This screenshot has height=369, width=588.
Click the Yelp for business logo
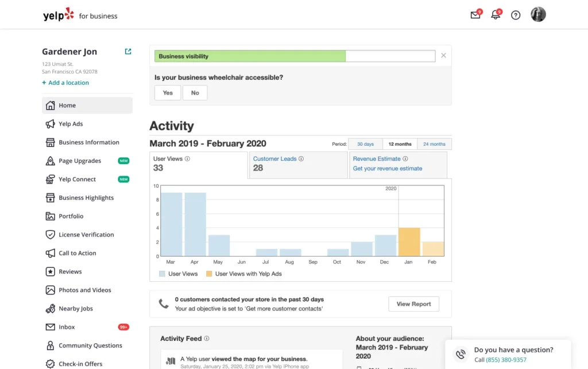[80, 15]
